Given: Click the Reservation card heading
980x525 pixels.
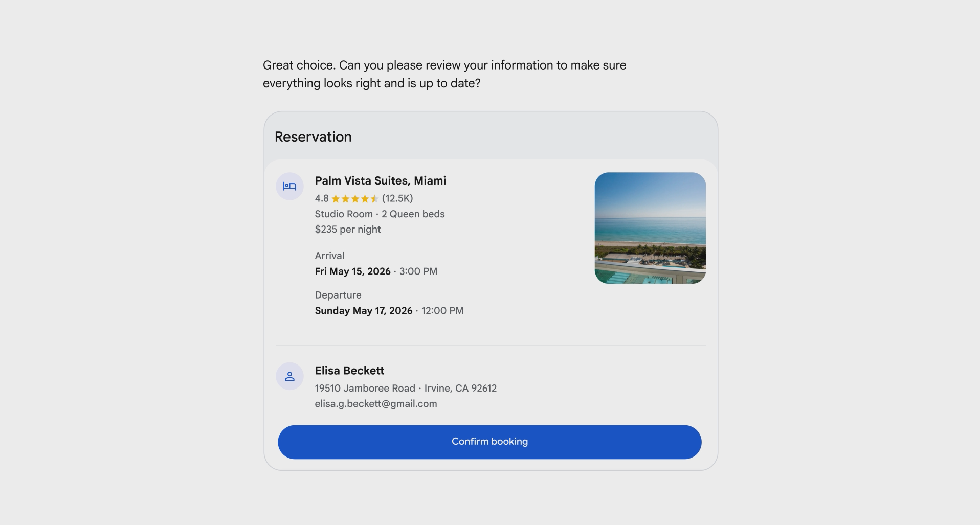Looking at the screenshot, I should pyautogui.click(x=313, y=137).
